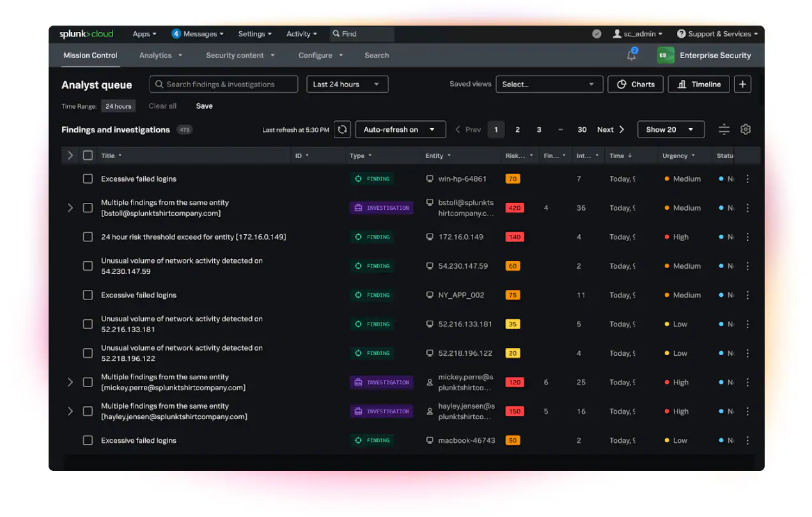
Task: Open row actions menu for win-hp-64861 finding
Action: (747, 179)
